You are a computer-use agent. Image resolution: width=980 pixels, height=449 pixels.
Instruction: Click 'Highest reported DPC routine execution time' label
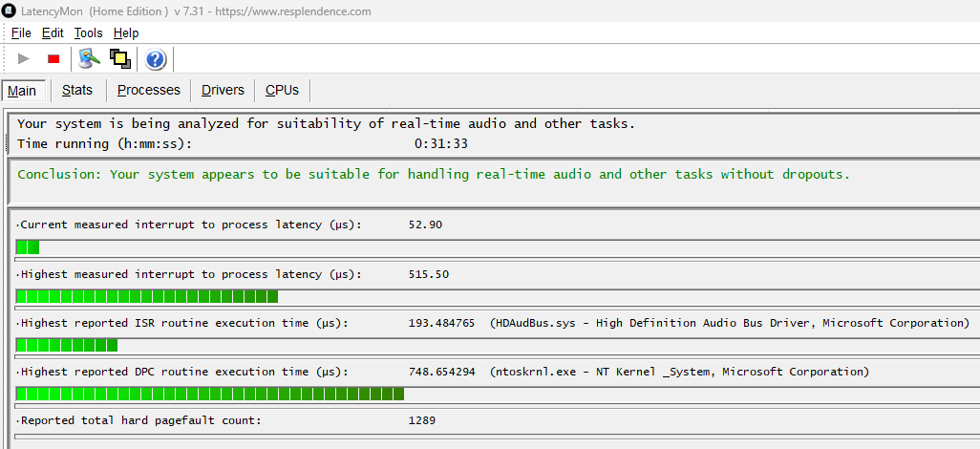(x=182, y=372)
